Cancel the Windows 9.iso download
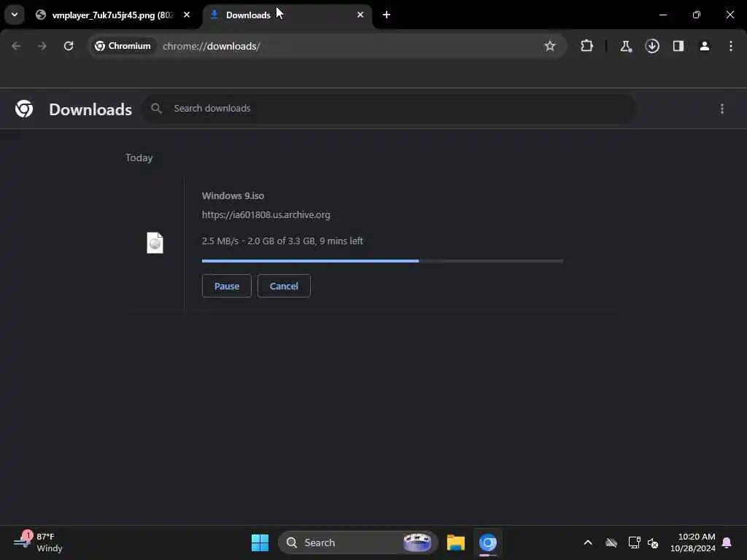The height and width of the screenshot is (560, 747). coord(284,286)
